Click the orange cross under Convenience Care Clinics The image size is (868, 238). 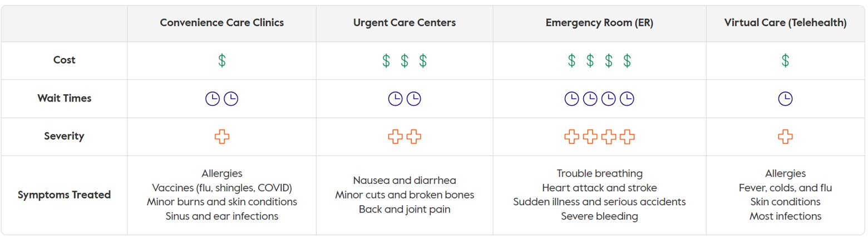[221, 137]
